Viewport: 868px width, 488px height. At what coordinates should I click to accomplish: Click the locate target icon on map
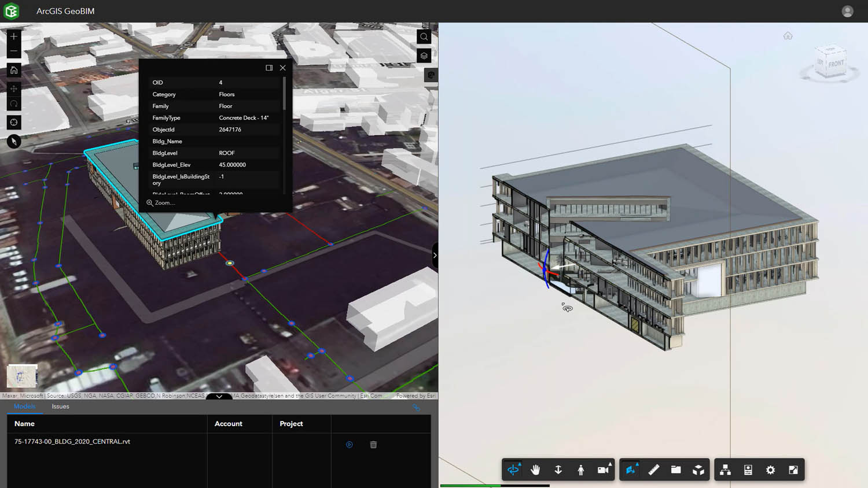tap(14, 123)
